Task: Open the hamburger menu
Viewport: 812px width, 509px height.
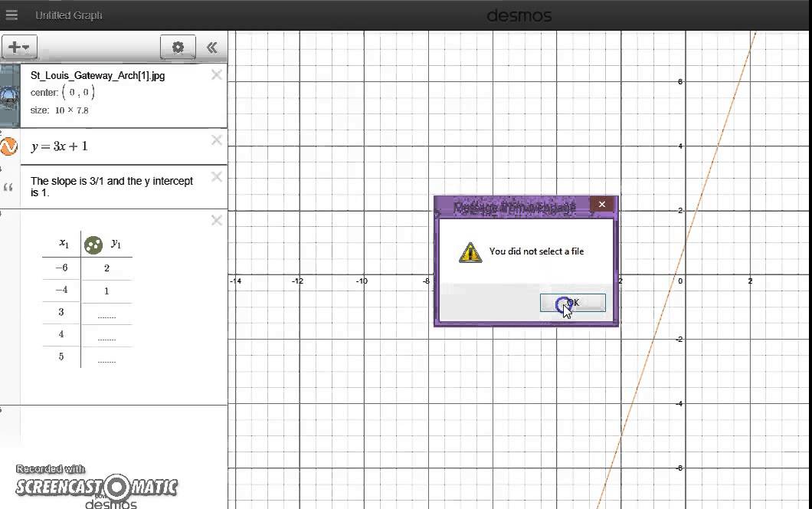Action: tap(11, 15)
